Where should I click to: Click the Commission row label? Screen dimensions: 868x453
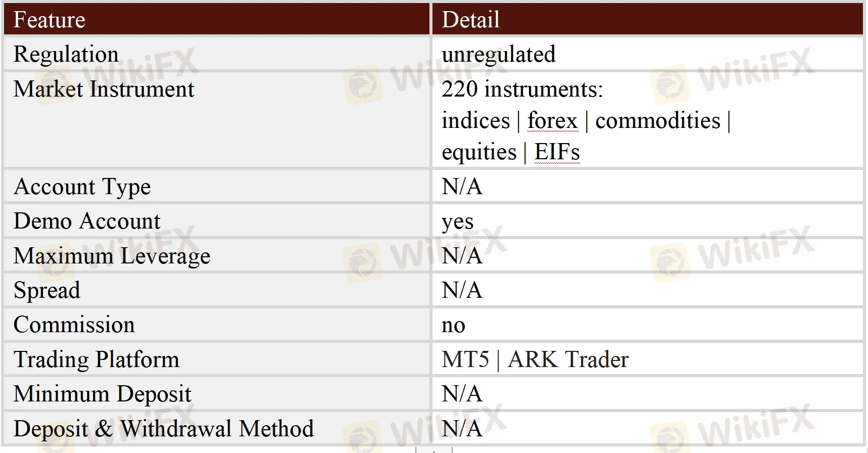pyautogui.click(x=74, y=325)
